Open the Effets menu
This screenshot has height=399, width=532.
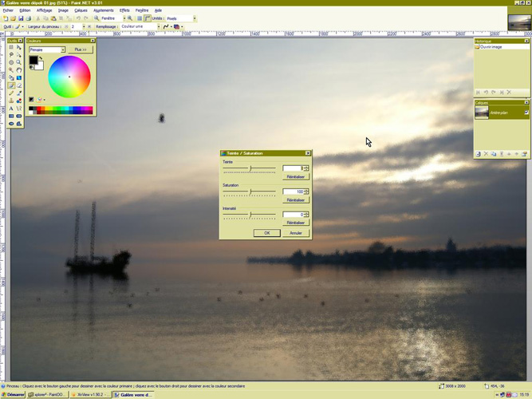point(124,10)
